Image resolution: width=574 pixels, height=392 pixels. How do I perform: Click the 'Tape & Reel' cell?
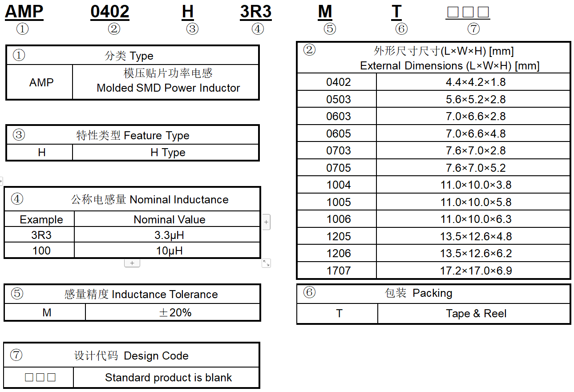[474, 314]
